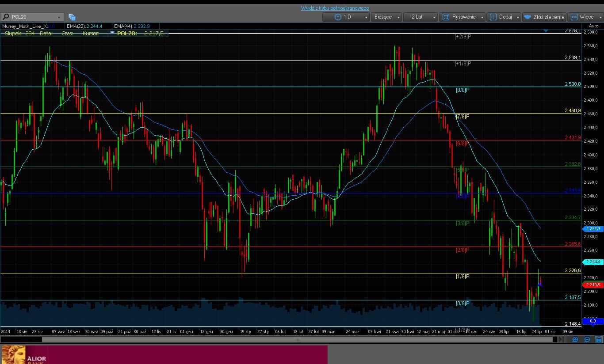Click the overlapping windows icon next to symbol box
The image size is (604, 364).
72,17
